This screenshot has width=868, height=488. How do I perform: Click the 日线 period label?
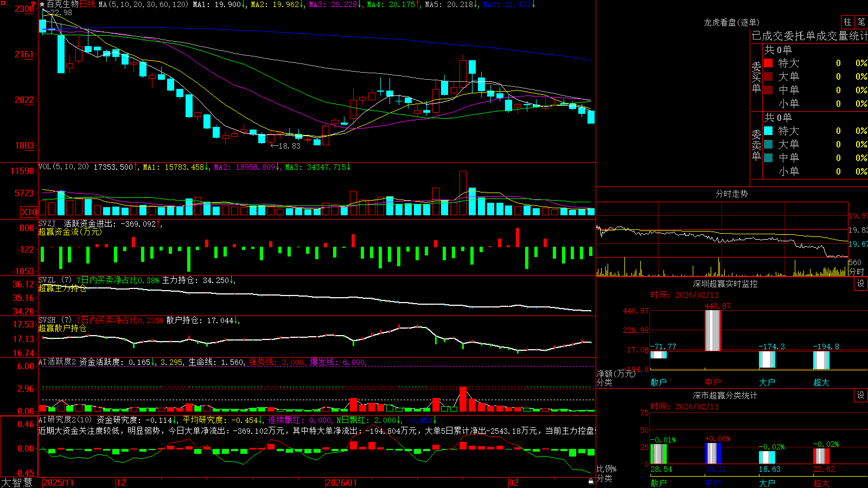[88, 4]
